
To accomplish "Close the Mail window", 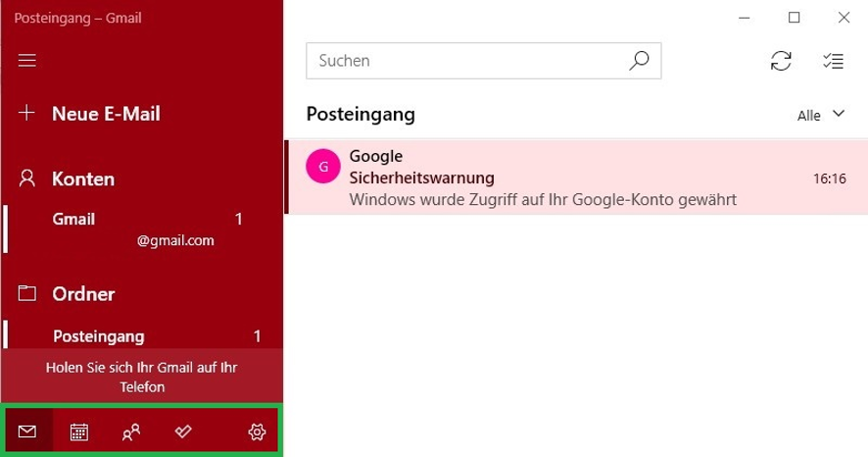I will pos(844,18).
